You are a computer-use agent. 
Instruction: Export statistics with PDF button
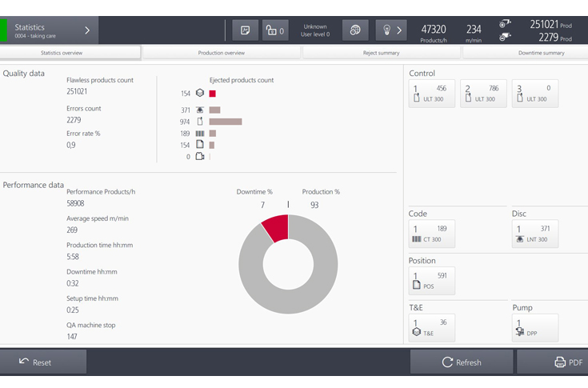(553, 362)
